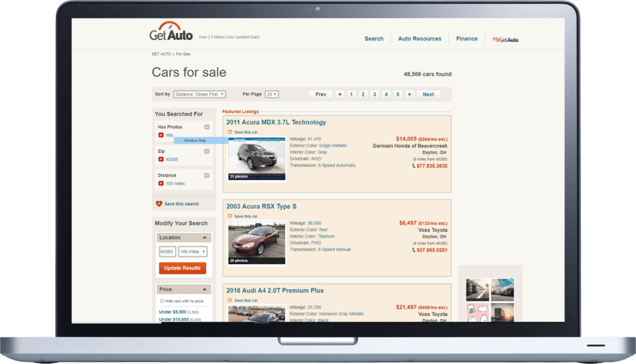
Task: Click phone icon beside 937.965.0291
Action: click(414, 250)
